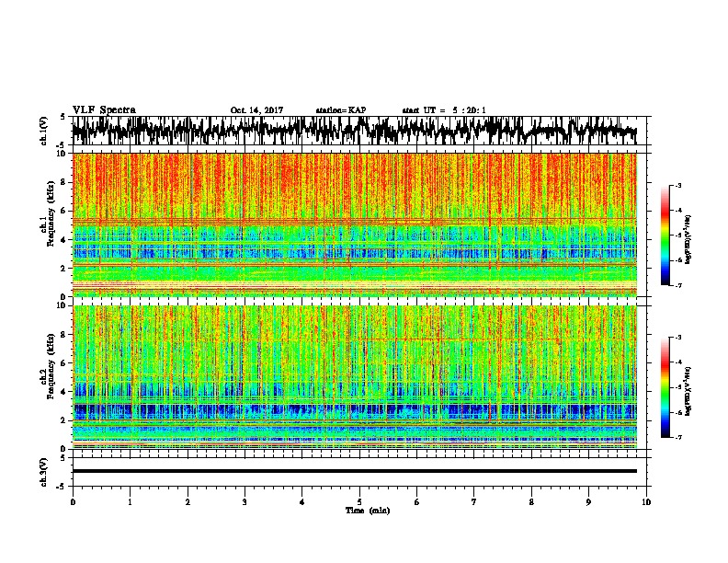The image size is (728, 563).
Task: Click the "10" kHz tick on ch.1 frequency axis
Action: pos(63,154)
